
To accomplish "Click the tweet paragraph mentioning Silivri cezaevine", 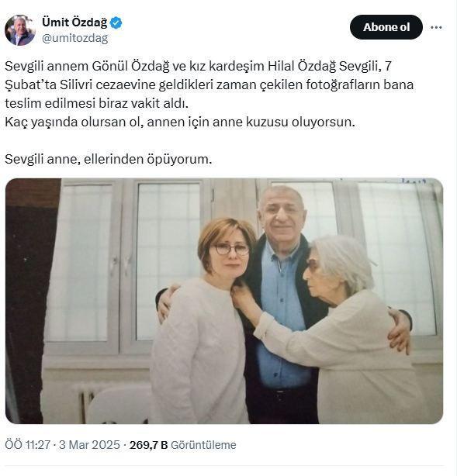I will 209,85.
